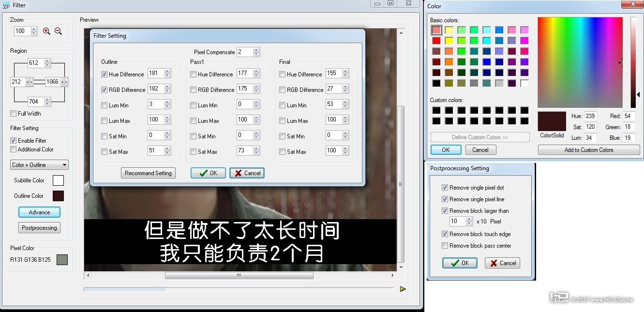Click the zoom-in magnifier icon
Screen dimensions: 644x312
pos(46,30)
